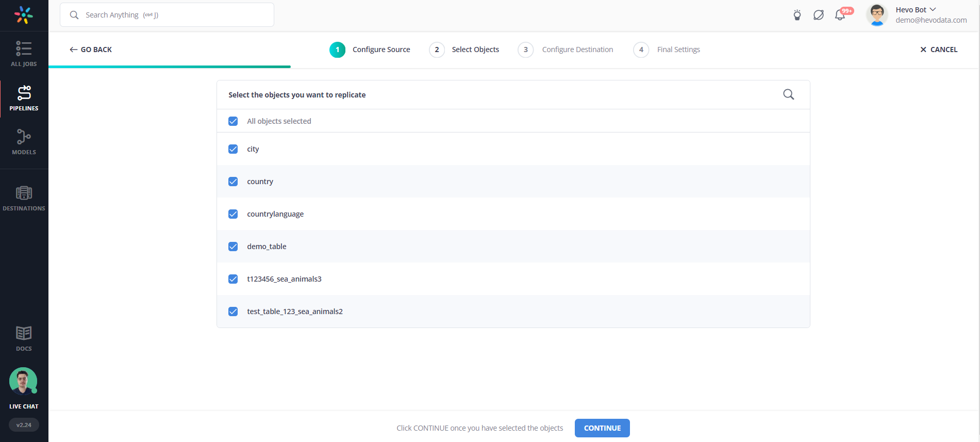980x442 pixels.
Task: Click the Hevo Bot profile avatar
Action: click(x=877, y=14)
